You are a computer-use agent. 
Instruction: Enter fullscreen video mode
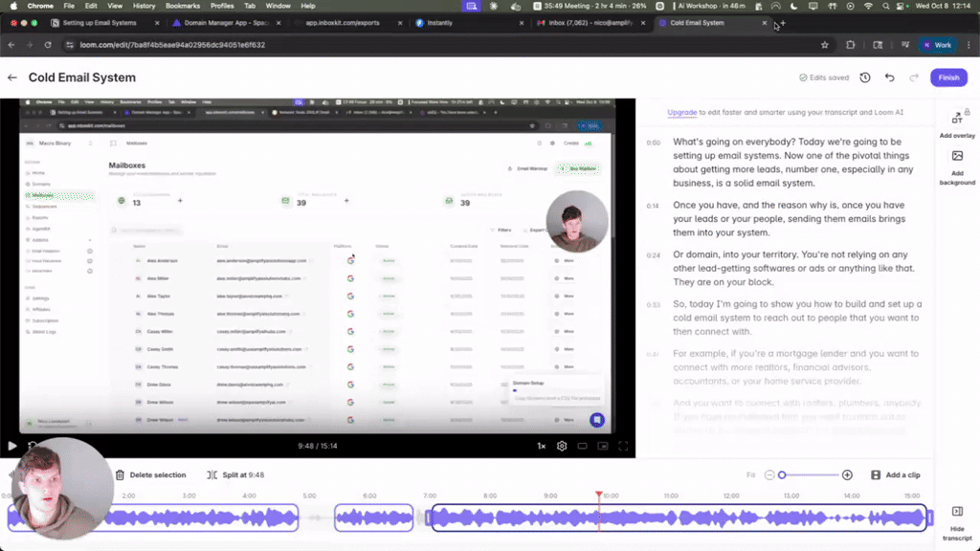623,446
